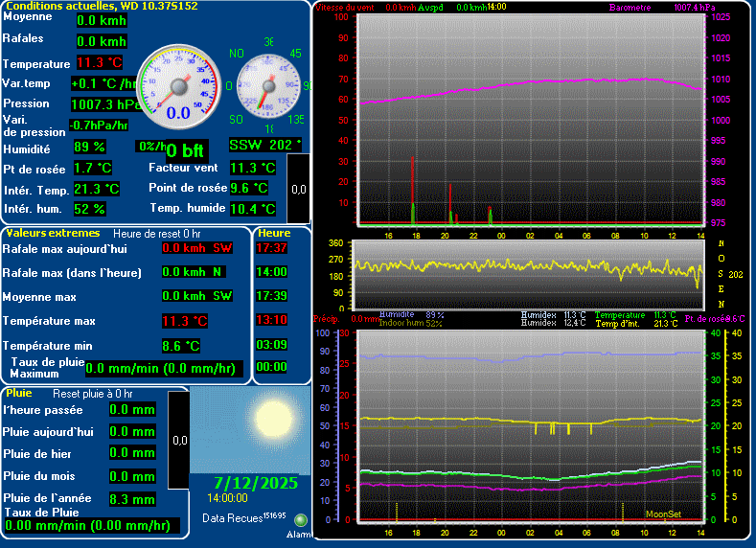This screenshot has width=756, height=548.
Task: Click the Pluie de l'année 8.3 mm value
Action: 131,499
